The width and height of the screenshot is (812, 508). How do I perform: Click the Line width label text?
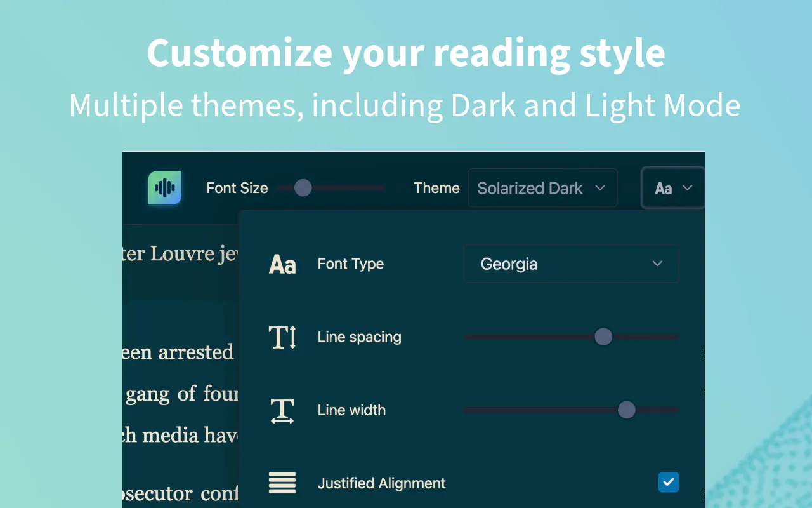(x=351, y=410)
